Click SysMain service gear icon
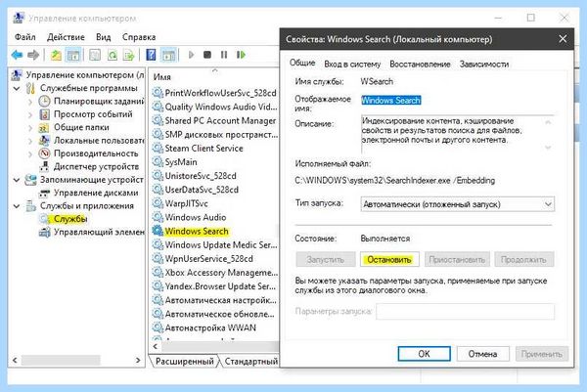 [158, 162]
